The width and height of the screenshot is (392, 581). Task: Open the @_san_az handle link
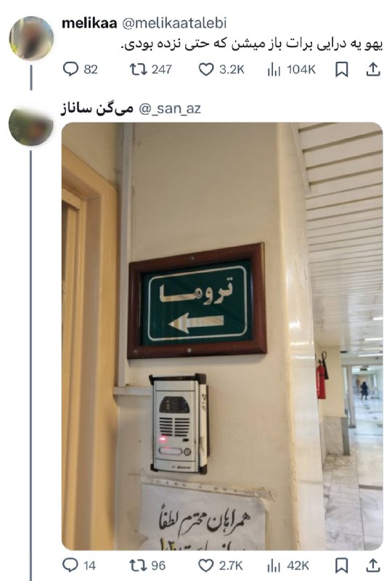pyautogui.click(x=170, y=109)
